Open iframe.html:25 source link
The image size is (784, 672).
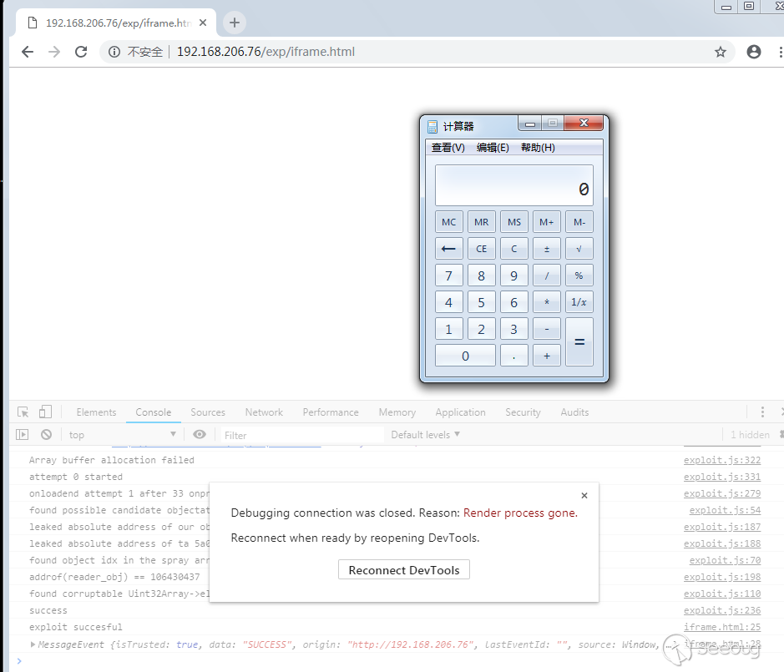[722, 627]
